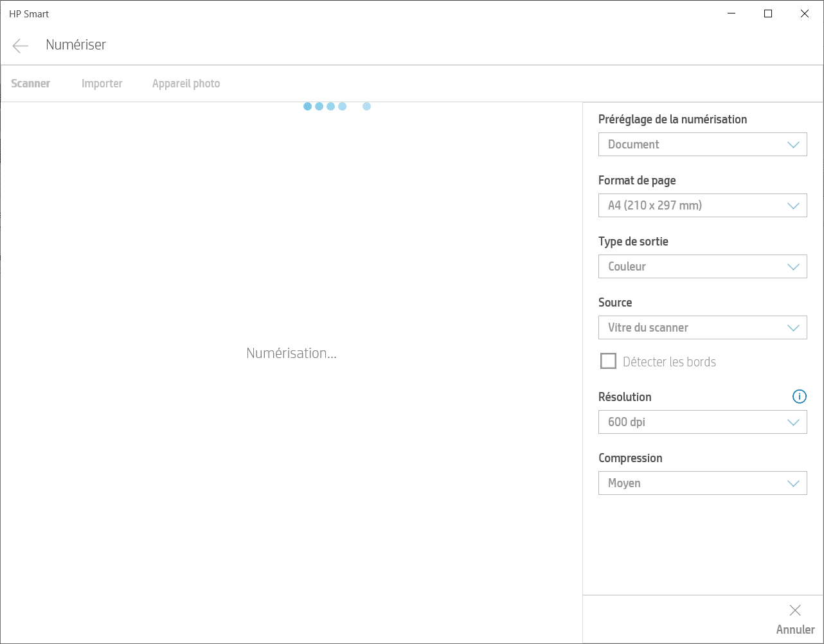This screenshot has height=644, width=824.
Task: Click the chevron on the Couleur field
Action: [793, 266]
